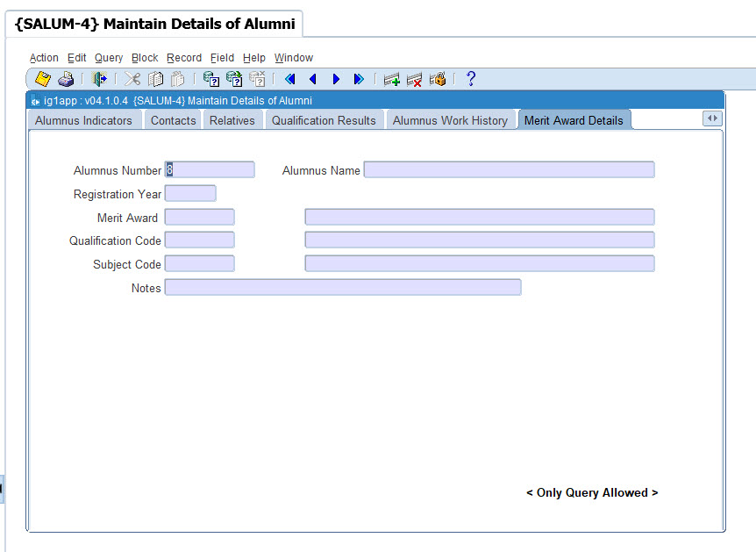Click the Delete Record icon
The image size is (756, 552).
tap(415, 80)
